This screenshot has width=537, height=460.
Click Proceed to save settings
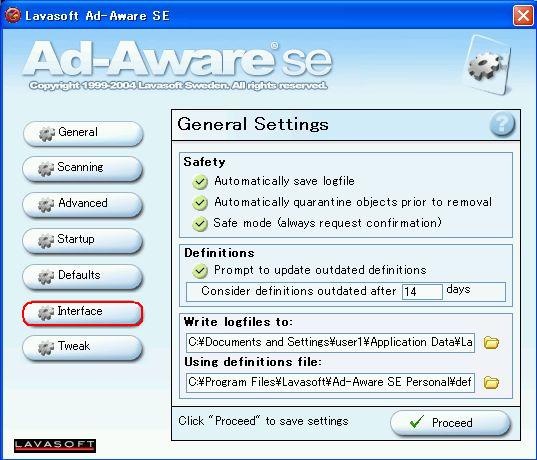pos(450,423)
